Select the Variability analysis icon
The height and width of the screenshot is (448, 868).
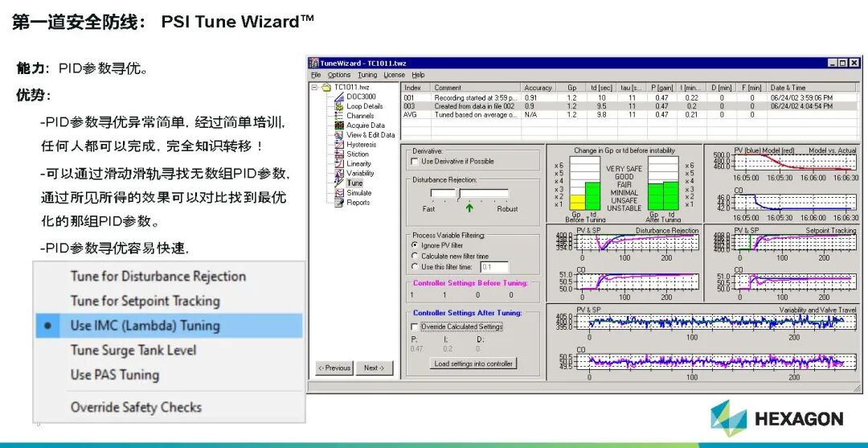[x=339, y=174]
